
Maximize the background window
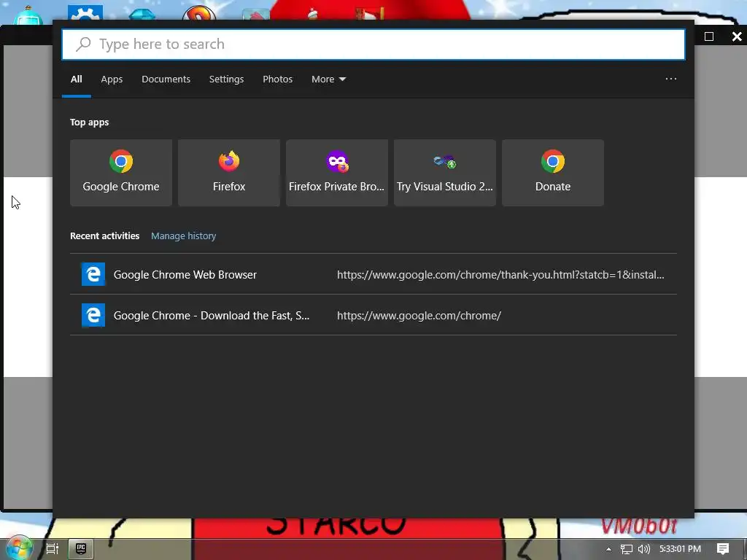[x=709, y=36]
